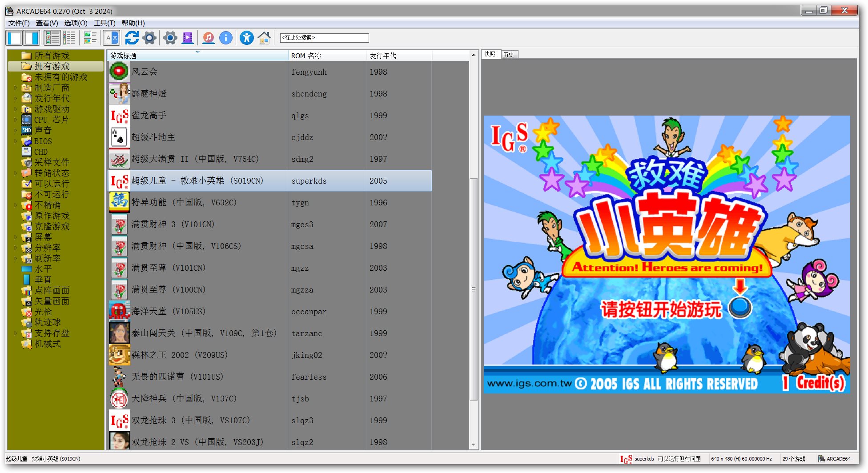Click the icon beside 双龙抢珠 2 VS
The height and width of the screenshot is (473, 868).
point(119,441)
